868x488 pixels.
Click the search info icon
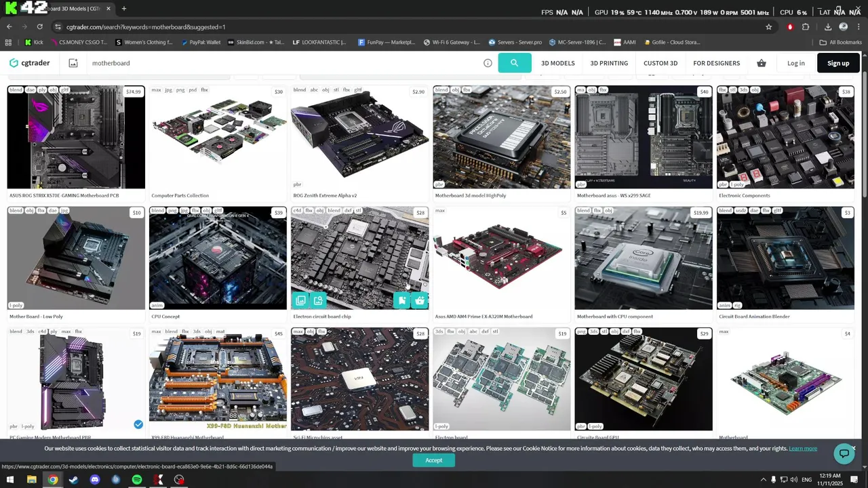tap(488, 63)
